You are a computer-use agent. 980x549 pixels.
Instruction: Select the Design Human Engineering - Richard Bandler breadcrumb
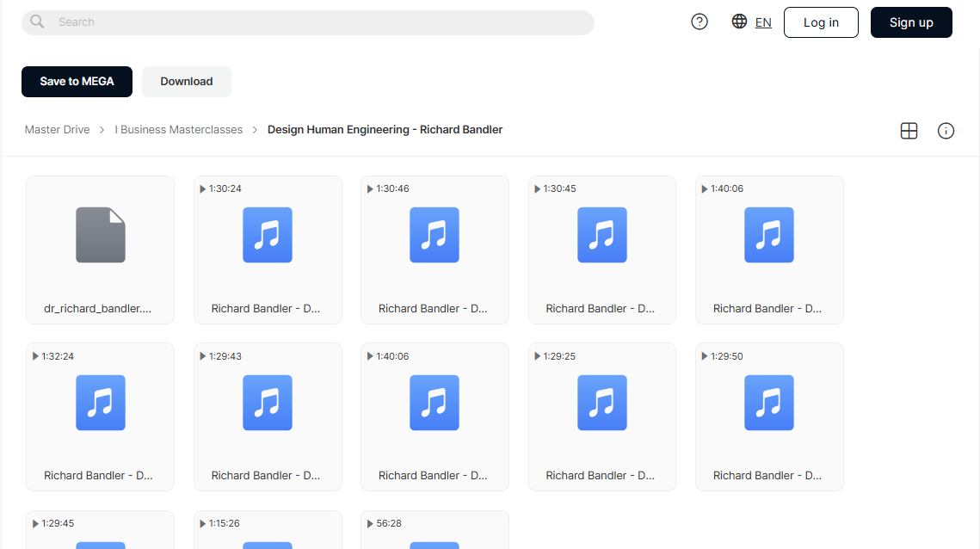(x=385, y=129)
